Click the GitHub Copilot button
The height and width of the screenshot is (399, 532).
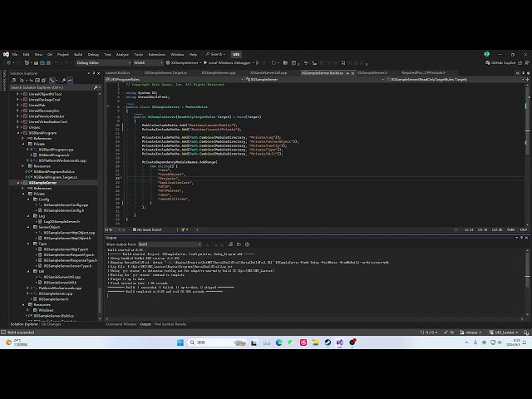pyautogui.click(x=500, y=63)
